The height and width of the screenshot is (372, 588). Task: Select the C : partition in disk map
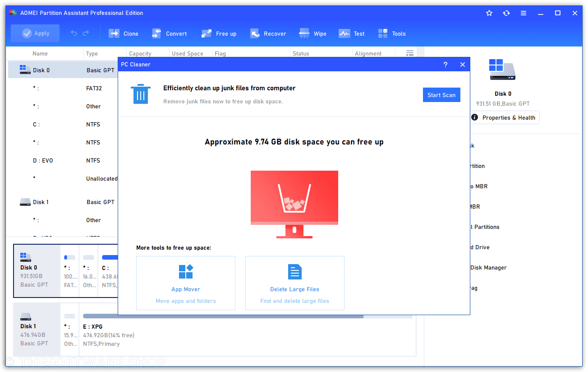pyautogui.click(x=109, y=271)
